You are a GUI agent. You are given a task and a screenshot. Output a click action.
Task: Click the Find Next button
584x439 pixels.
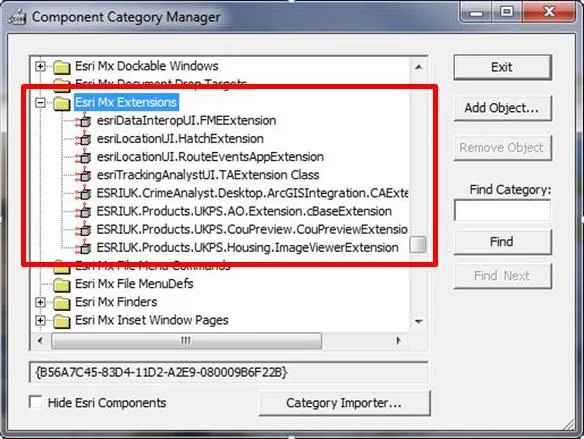(x=502, y=276)
